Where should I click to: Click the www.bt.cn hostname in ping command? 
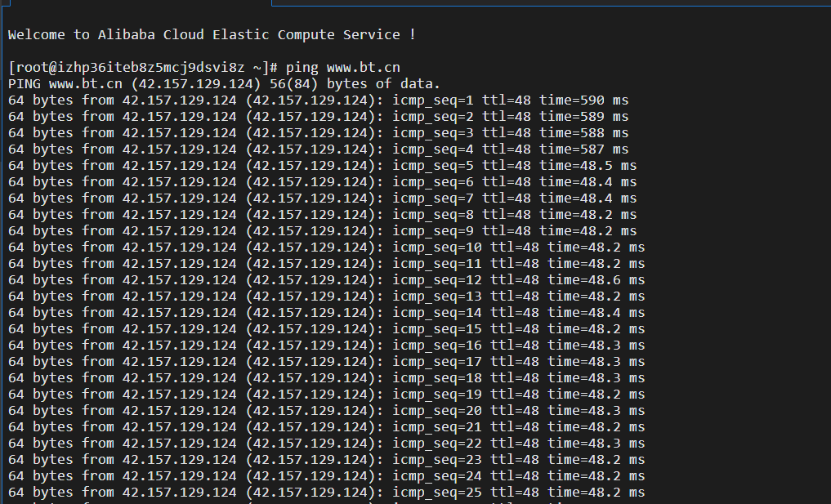click(x=363, y=68)
